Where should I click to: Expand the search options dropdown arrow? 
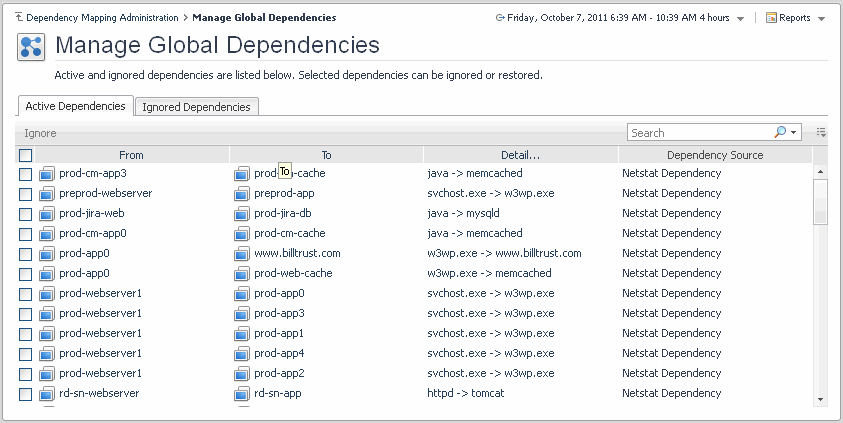point(794,133)
